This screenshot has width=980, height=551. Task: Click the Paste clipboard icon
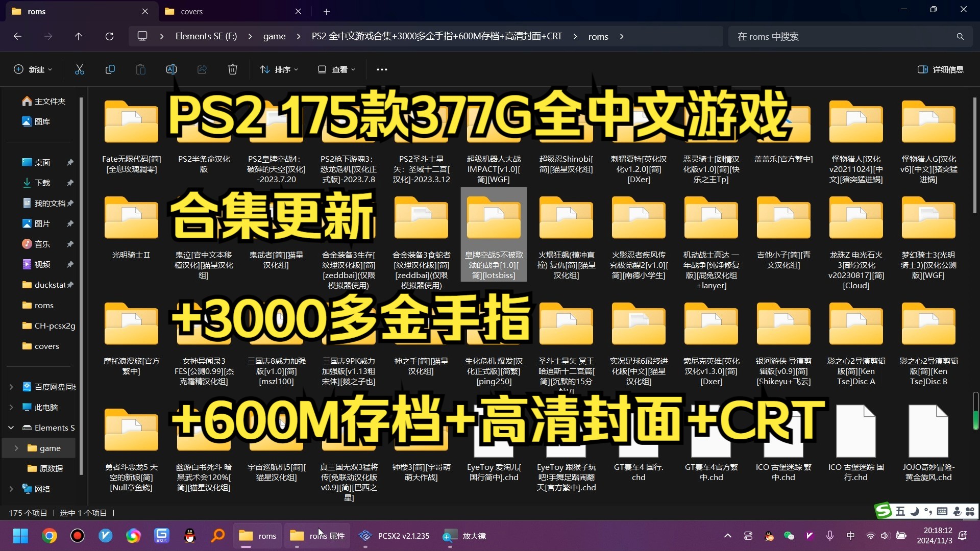(141, 69)
